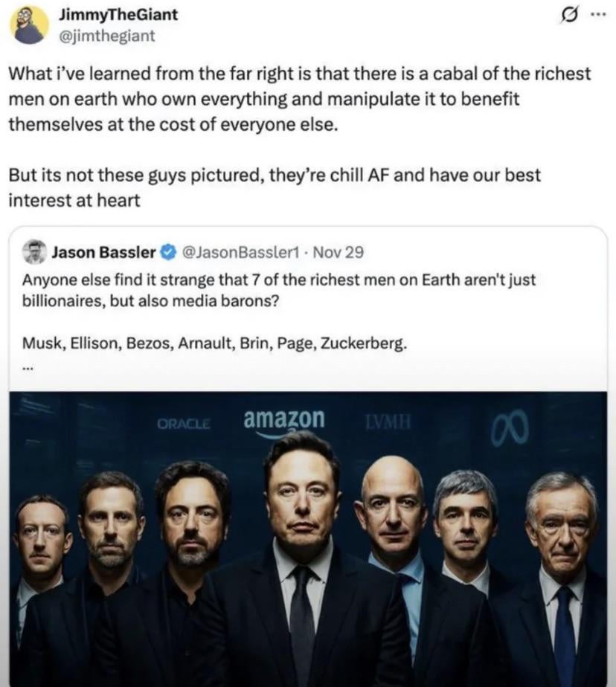
Task: Click the blue verified badge
Action: [168, 252]
